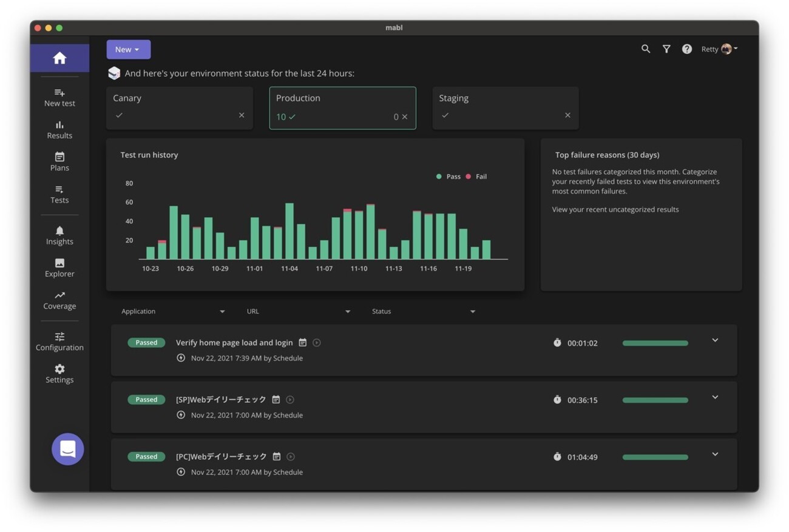Expand the [PC]Webデイリーチェック result row

(715, 454)
